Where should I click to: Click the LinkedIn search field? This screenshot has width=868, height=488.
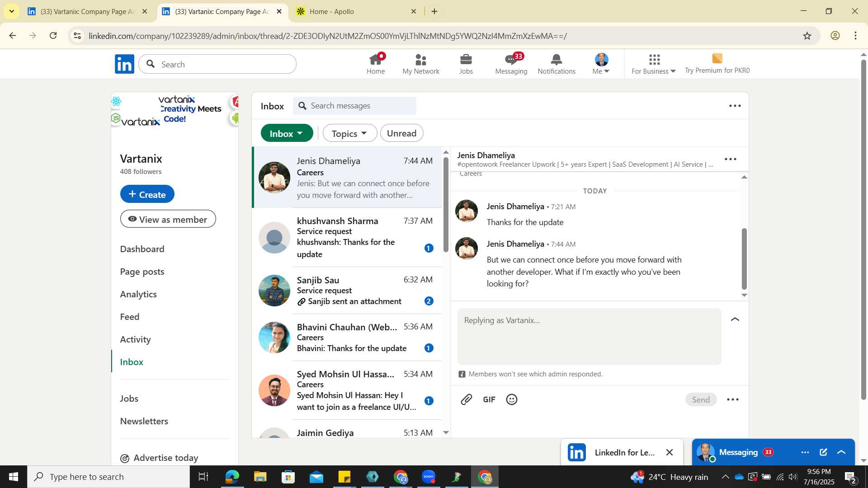tap(217, 64)
